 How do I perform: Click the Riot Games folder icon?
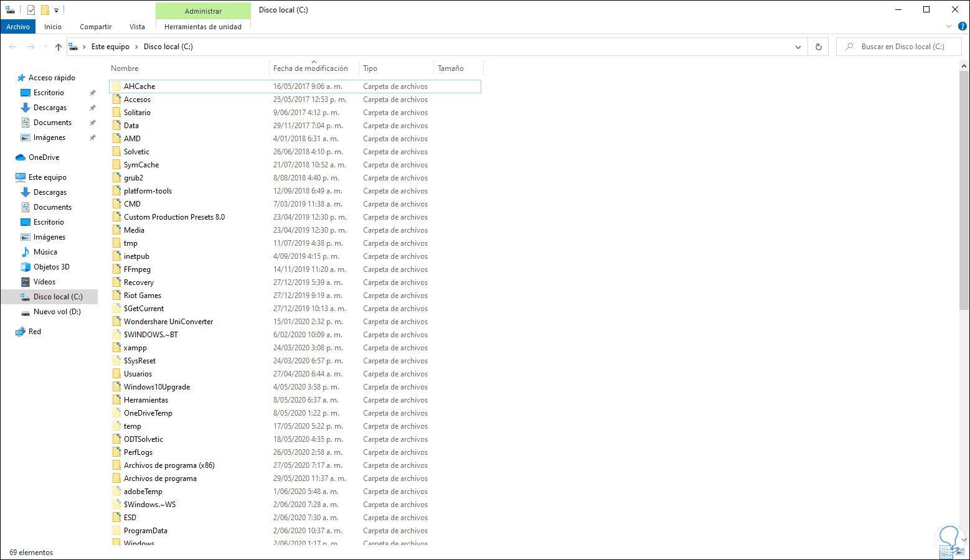click(x=116, y=296)
